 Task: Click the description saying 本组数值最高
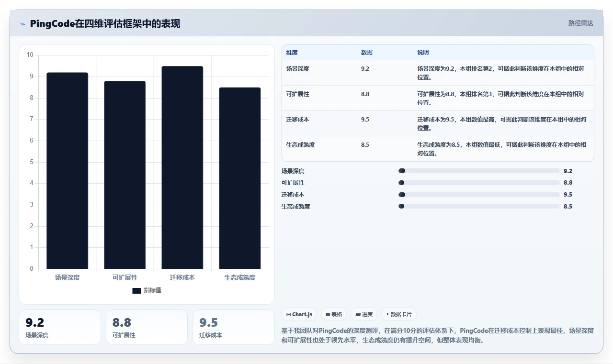pos(501,123)
